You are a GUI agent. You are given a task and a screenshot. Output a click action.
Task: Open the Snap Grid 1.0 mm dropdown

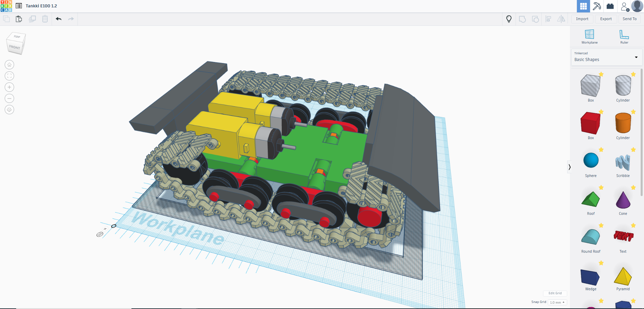click(557, 302)
